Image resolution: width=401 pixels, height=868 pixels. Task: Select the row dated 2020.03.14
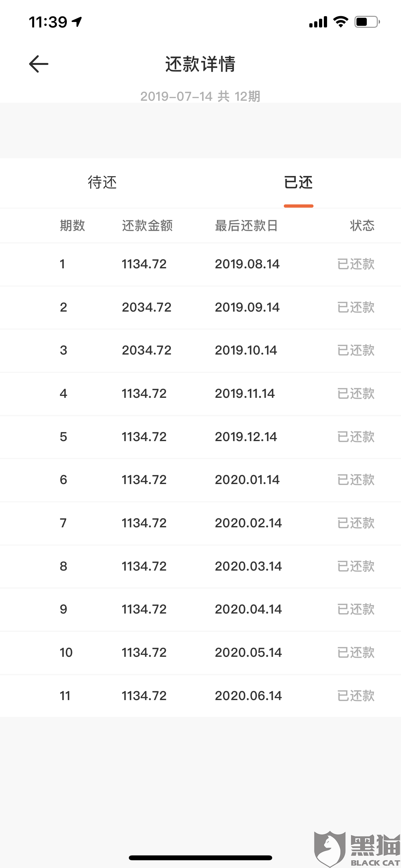[200, 566]
